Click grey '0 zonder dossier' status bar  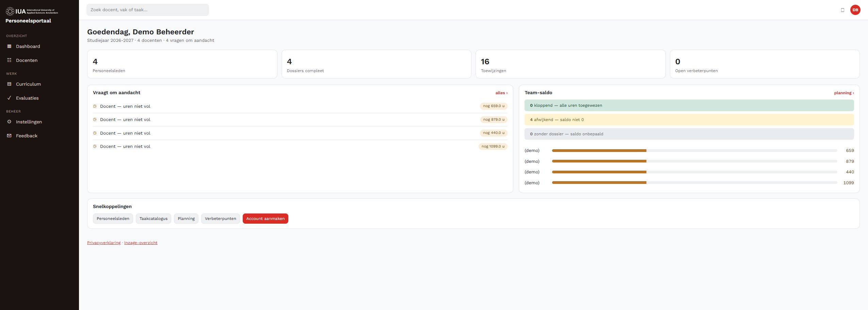tap(689, 134)
